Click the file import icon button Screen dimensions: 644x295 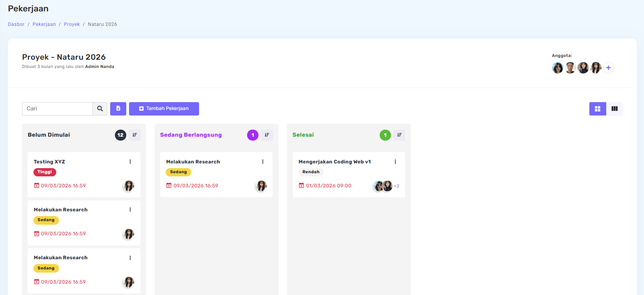point(118,109)
